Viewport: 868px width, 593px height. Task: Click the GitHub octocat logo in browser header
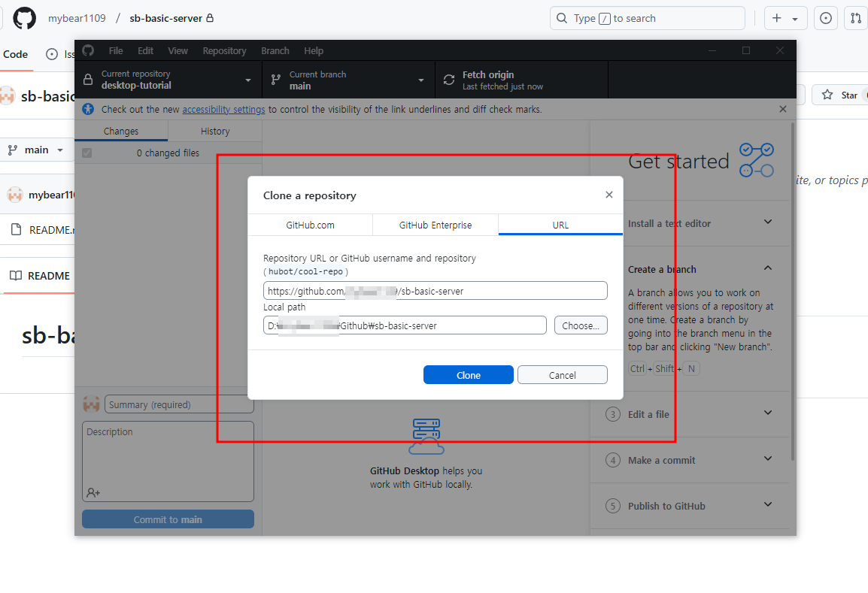[24, 18]
